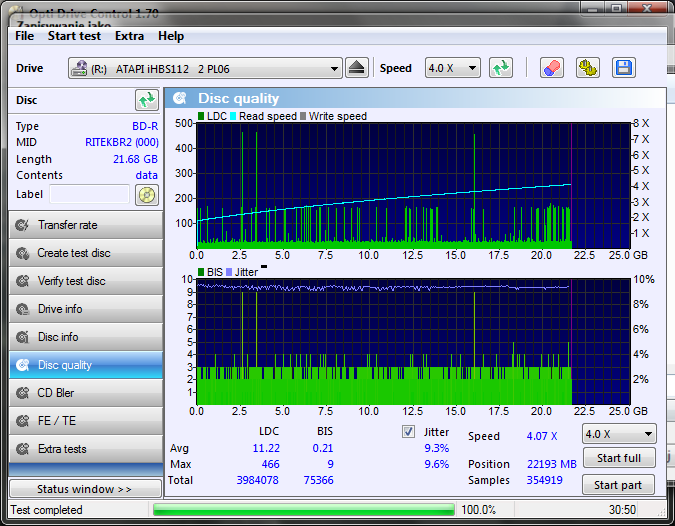Click the purple Jitter legend swatch
Screen dimensions: 675x526
[229, 272]
